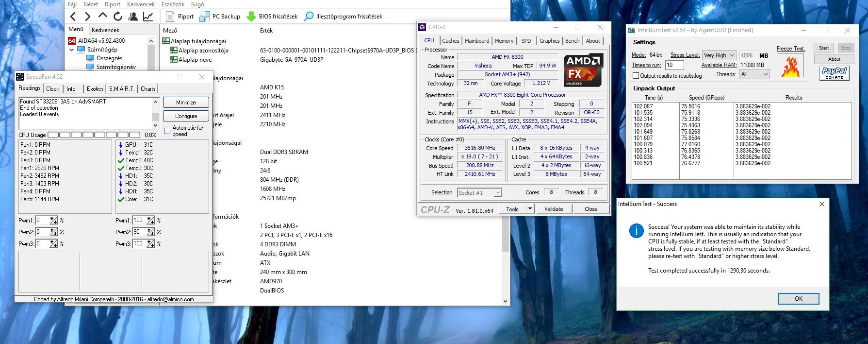868x344 pixels.
Task: Click IntelBurnTest flame freeze test image
Action: click(x=790, y=65)
